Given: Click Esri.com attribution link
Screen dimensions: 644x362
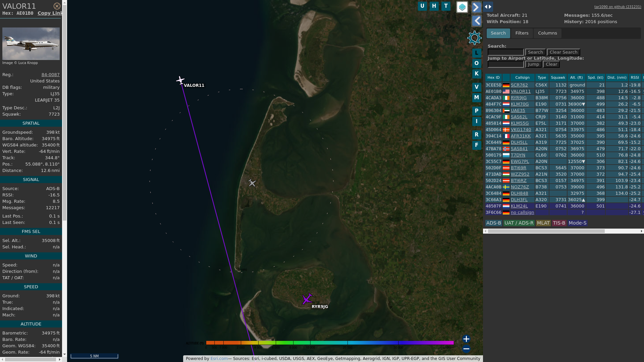Looking at the screenshot, I should 219,359.
